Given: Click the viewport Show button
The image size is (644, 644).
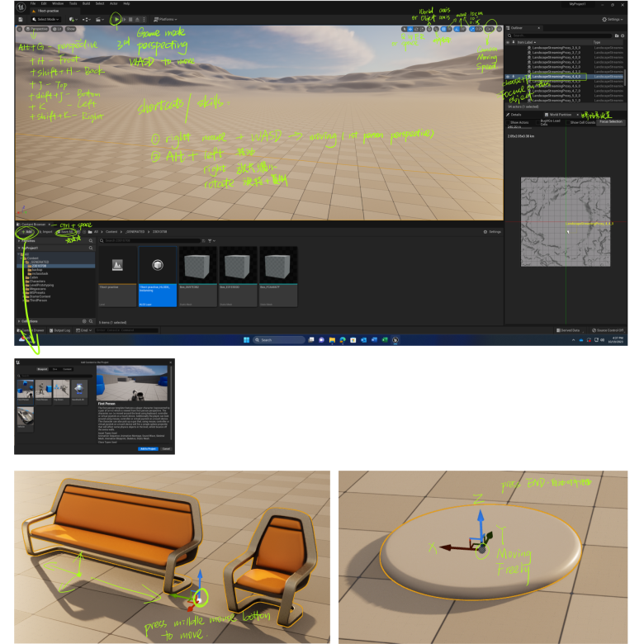Looking at the screenshot, I should click(71, 29).
